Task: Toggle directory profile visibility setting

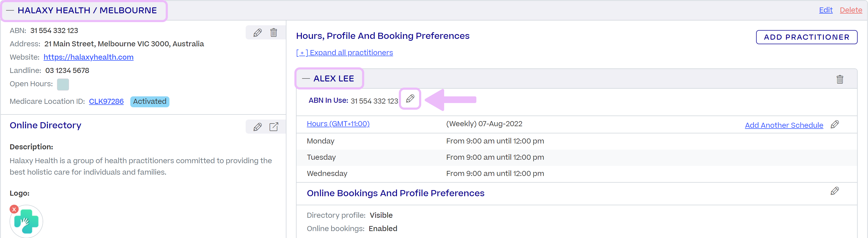Action: pos(381,215)
